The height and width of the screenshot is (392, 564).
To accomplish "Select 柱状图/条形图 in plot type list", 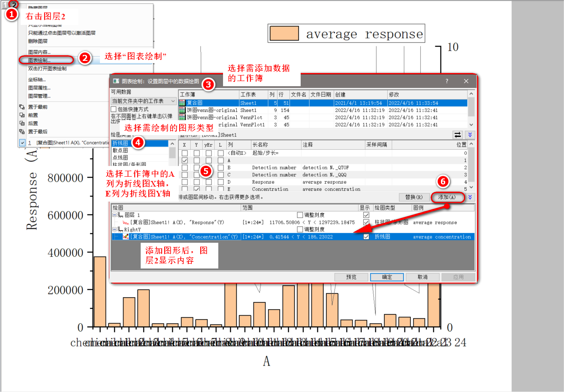I will pos(129,164).
